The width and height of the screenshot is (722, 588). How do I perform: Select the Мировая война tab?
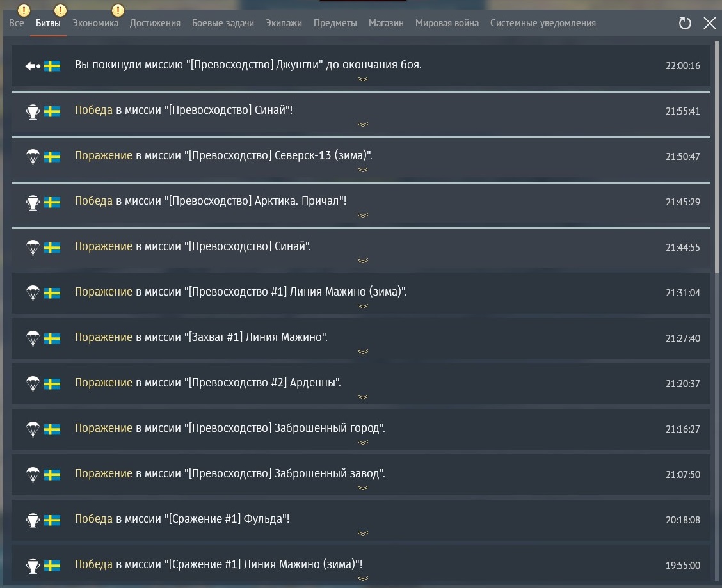[x=447, y=23]
